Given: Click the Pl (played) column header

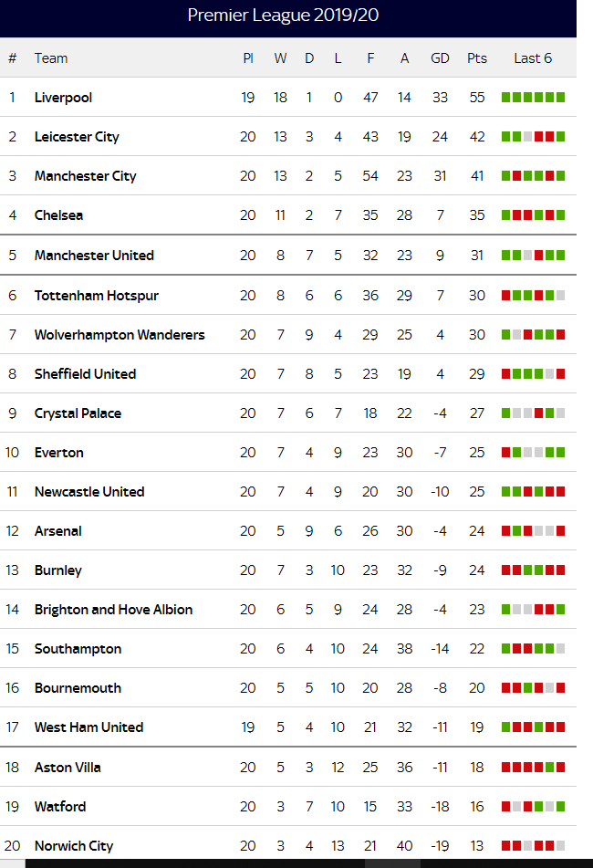Looking at the screenshot, I should pyautogui.click(x=248, y=58).
